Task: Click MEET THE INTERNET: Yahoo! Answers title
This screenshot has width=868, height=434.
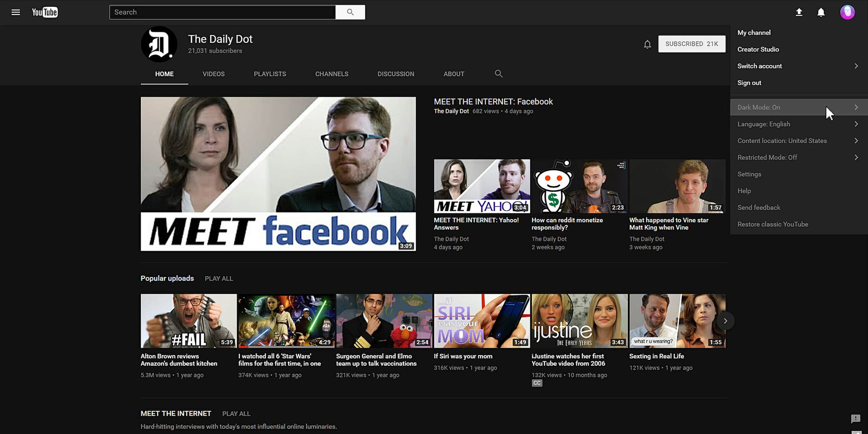Action: pyautogui.click(x=476, y=224)
